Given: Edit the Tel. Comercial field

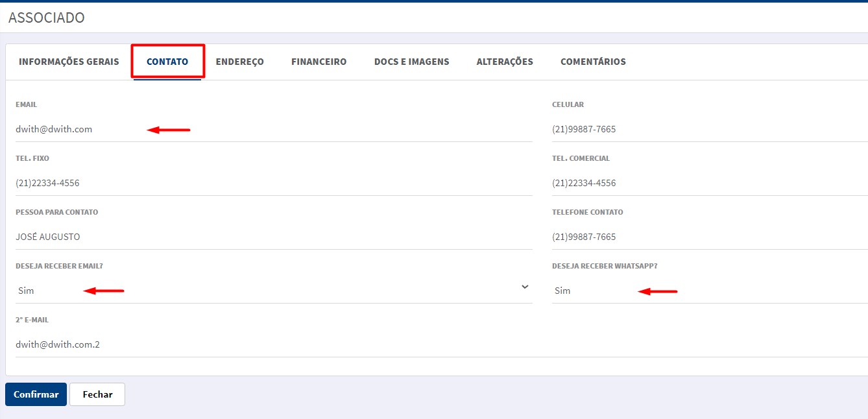Looking at the screenshot, I should pyautogui.click(x=710, y=183).
